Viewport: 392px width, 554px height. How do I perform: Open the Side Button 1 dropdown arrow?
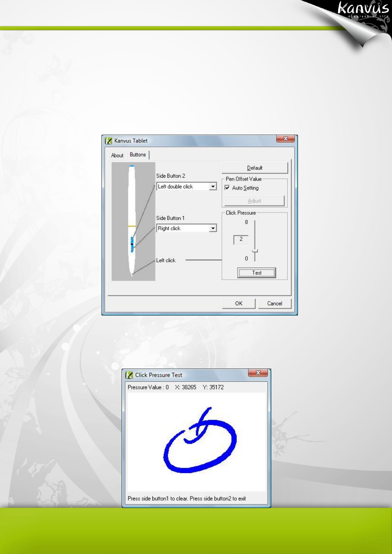pyautogui.click(x=213, y=229)
